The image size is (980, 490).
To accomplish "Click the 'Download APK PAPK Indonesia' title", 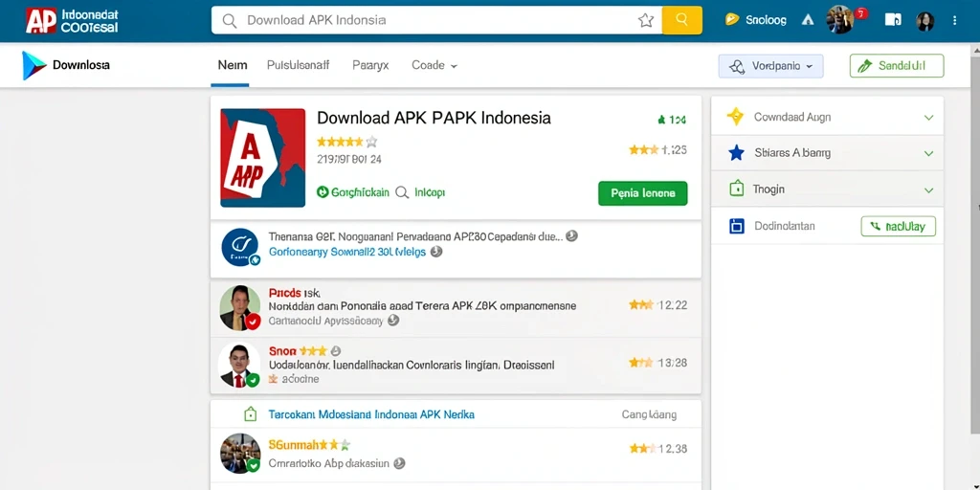I will pyautogui.click(x=434, y=118).
